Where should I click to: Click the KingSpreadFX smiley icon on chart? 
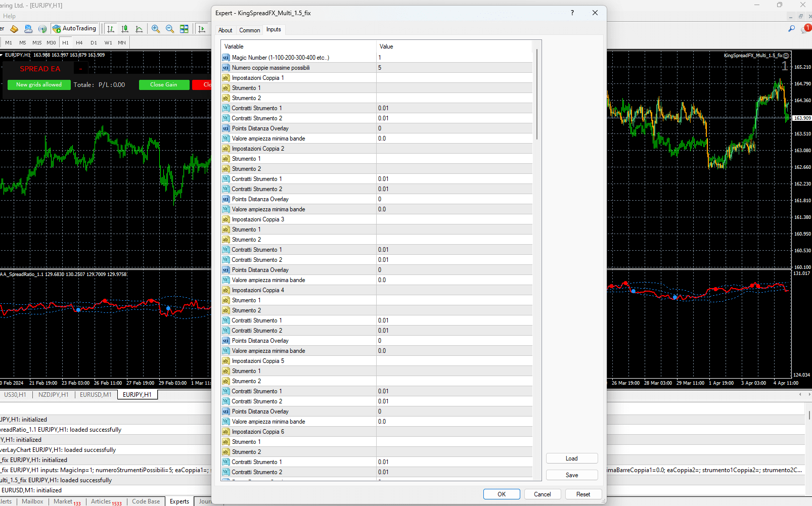(787, 56)
